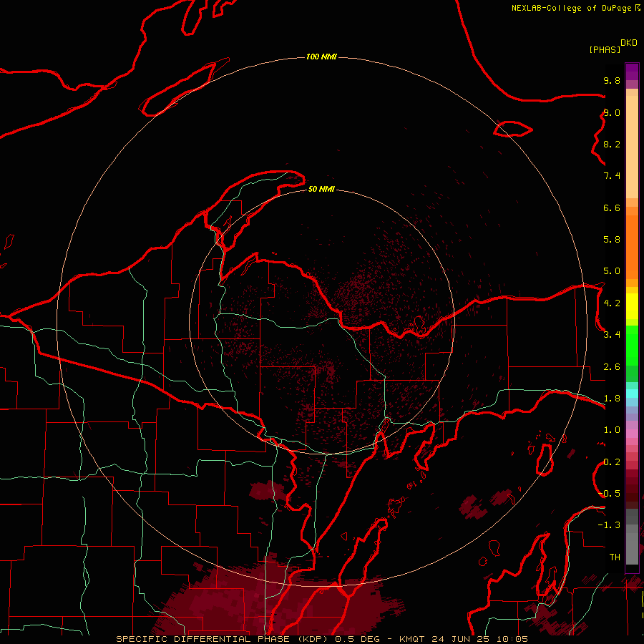This screenshot has height=644, width=644.
Task: Click the 4.2 scale value
Action: coord(612,303)
